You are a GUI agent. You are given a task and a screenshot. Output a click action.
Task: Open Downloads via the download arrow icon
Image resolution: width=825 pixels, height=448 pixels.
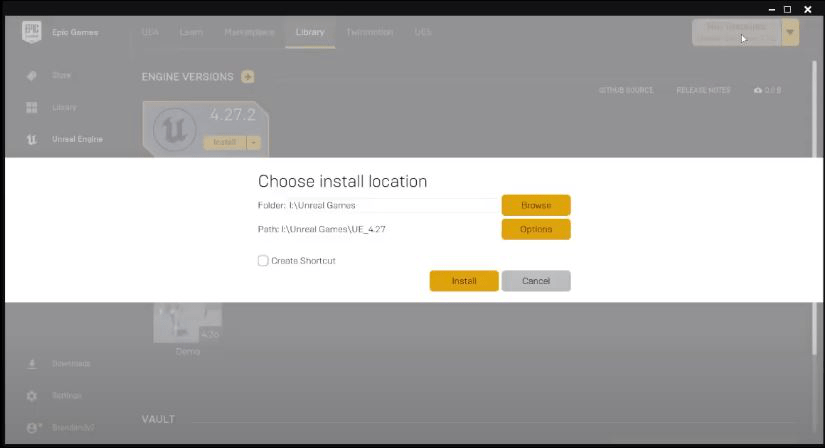(32, 364)
